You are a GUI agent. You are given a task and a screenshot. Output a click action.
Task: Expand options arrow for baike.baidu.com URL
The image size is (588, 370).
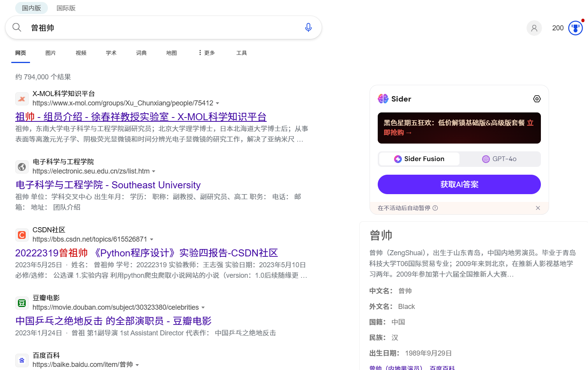click(137, 365)
